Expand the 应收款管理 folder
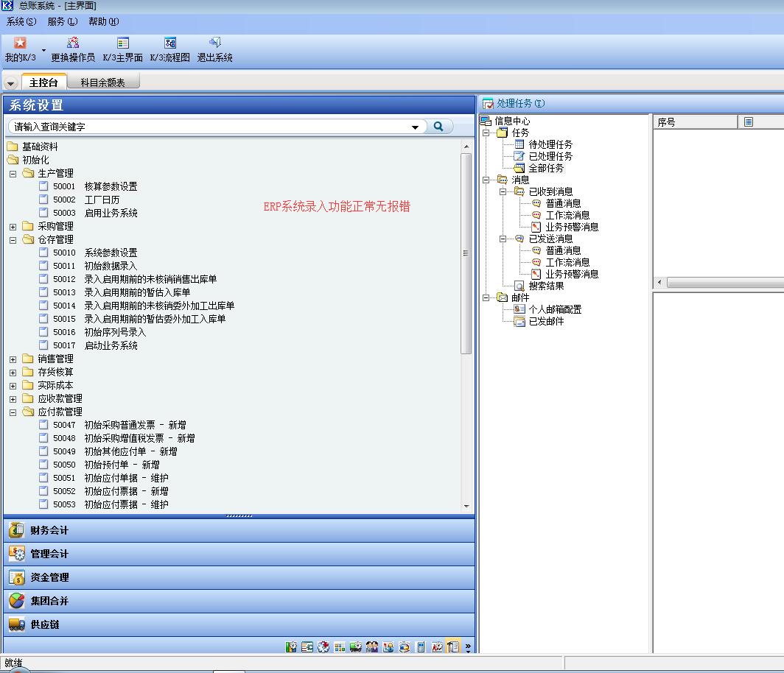 tap(13, 399)
